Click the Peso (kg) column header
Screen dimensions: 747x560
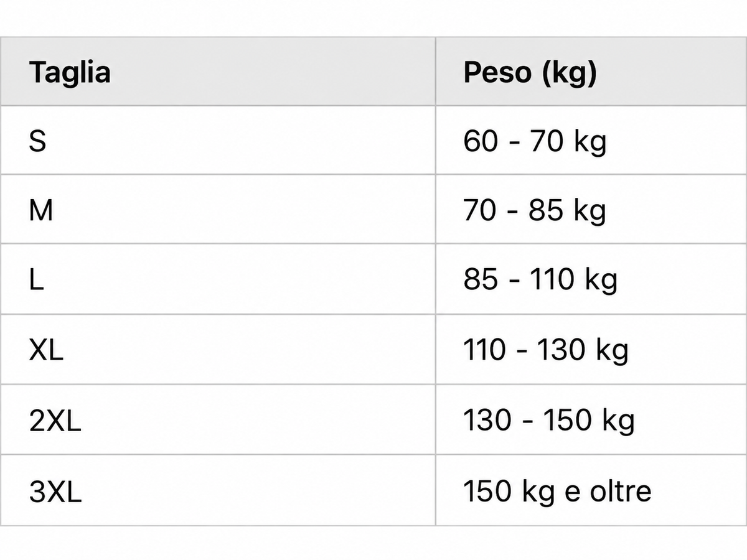(x=591, y=71)
